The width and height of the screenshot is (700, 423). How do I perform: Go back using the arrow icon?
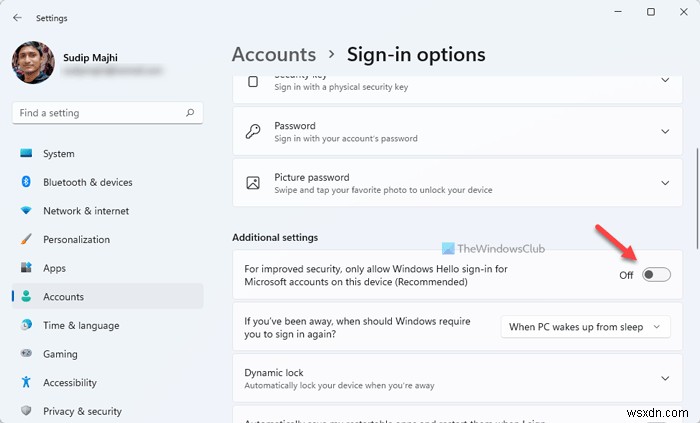[x=17, y=18]
